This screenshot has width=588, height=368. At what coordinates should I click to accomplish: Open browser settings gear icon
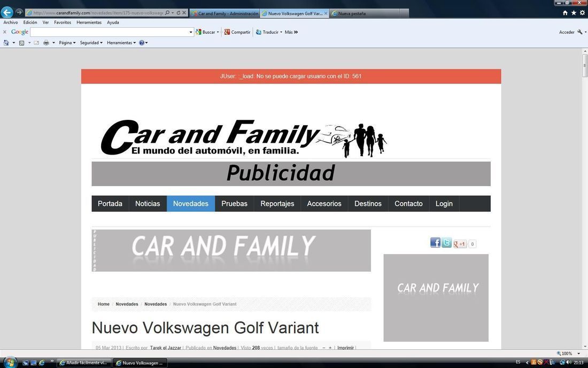(582, 13)
